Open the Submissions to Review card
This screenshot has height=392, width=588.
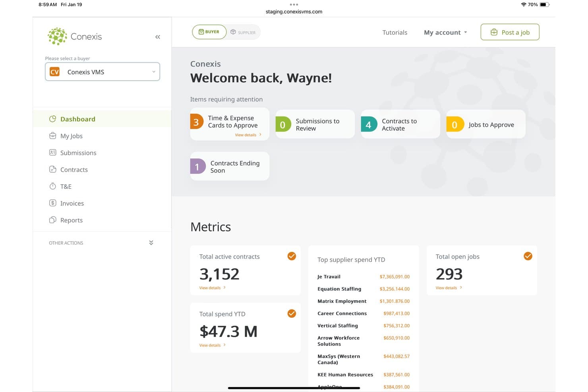coord(315,124)
